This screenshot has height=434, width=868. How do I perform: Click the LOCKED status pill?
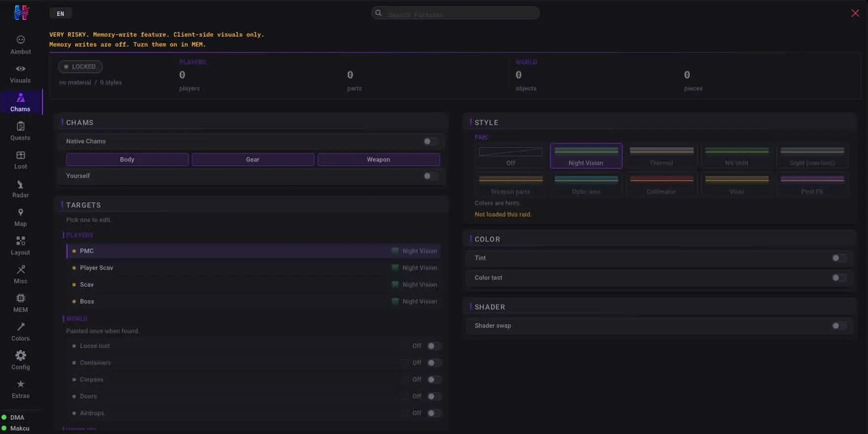pyautogui.click(x=80, y=67)
